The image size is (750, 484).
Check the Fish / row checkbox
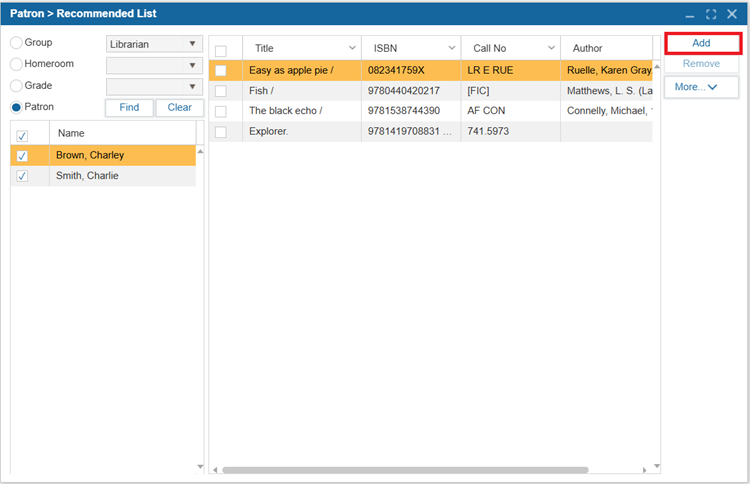click(x=221, y=91)
